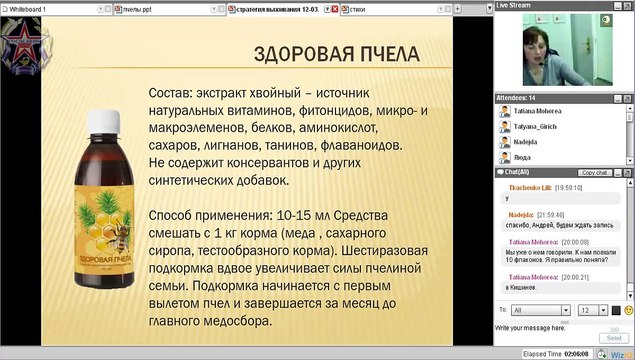Open dropdown arrow on стратегия выживания tab
Image resolution: width=635 pixels, height=360 pixels.
(327, 9)
